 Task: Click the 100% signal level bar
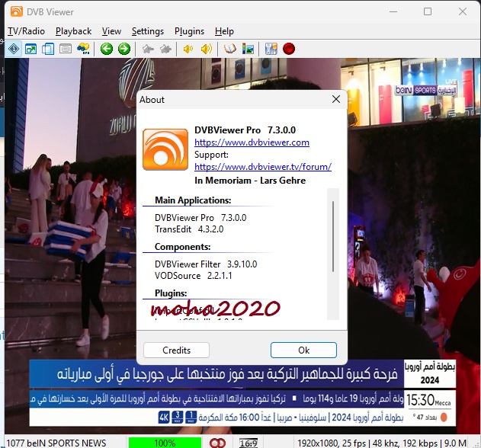click(165, 443)
